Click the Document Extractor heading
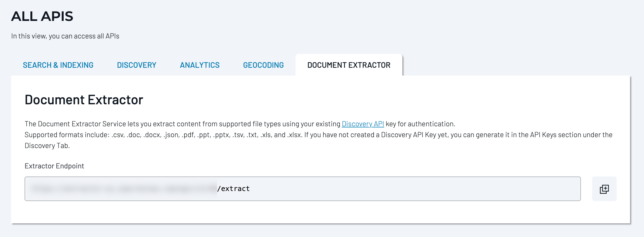 (84, 99)
